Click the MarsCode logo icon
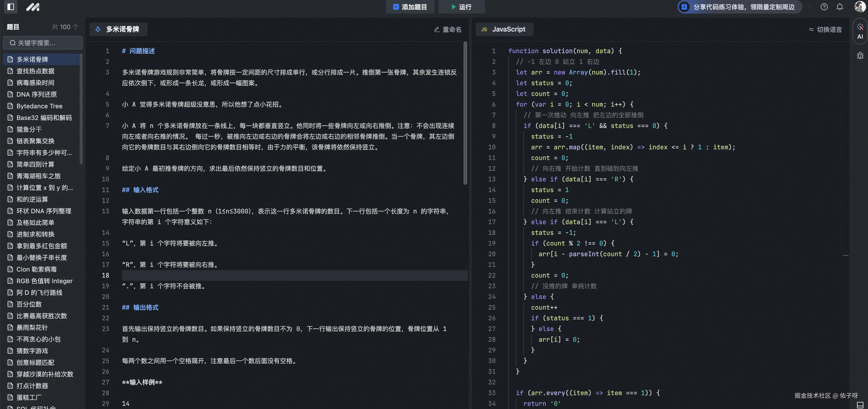868x409 pixels. [x=33, y=7]
